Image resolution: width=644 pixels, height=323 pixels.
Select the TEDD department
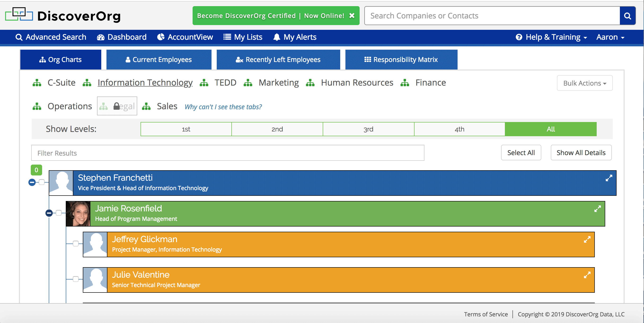click(x=225, y=83)
